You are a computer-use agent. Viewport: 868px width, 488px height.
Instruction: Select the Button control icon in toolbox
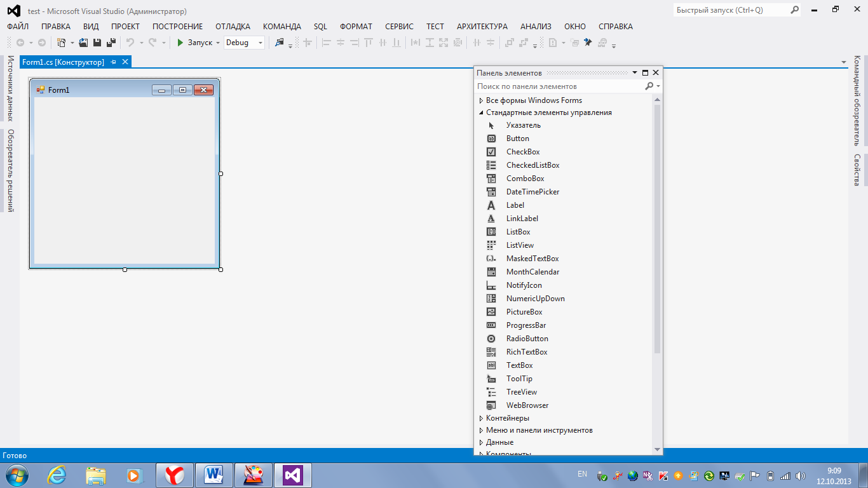tap(491, 139)
